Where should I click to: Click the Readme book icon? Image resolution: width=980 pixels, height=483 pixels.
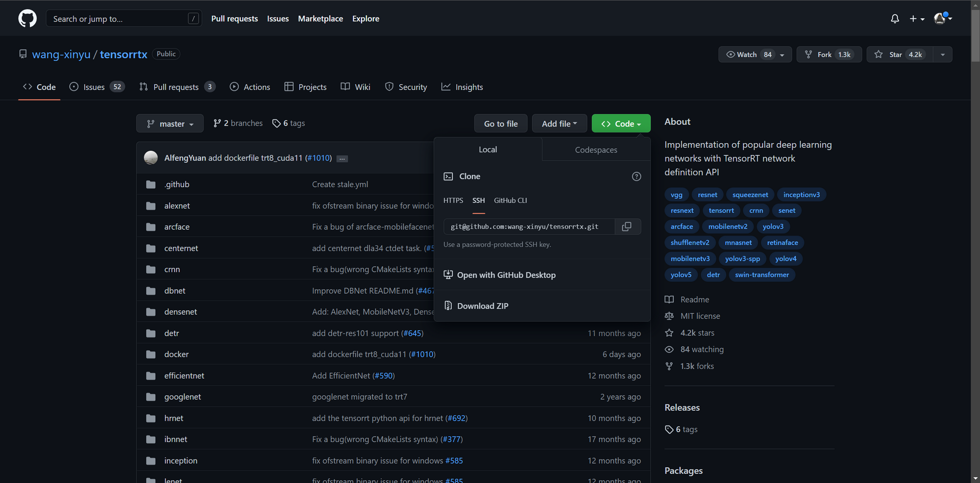[x=669, y=299]
